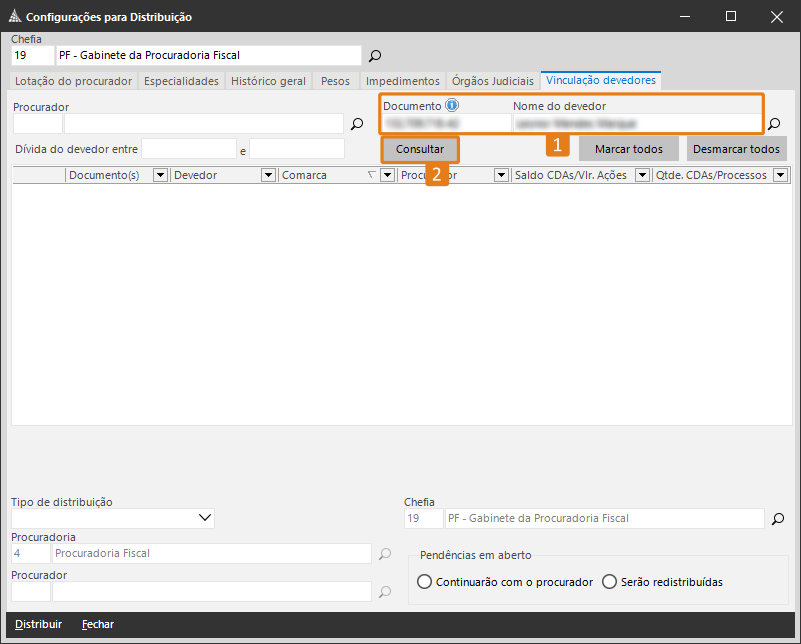Screen dimensions: 801x644
Task: Open the Procurador lookup magnifier in the filter area
Action: point(357,124)
